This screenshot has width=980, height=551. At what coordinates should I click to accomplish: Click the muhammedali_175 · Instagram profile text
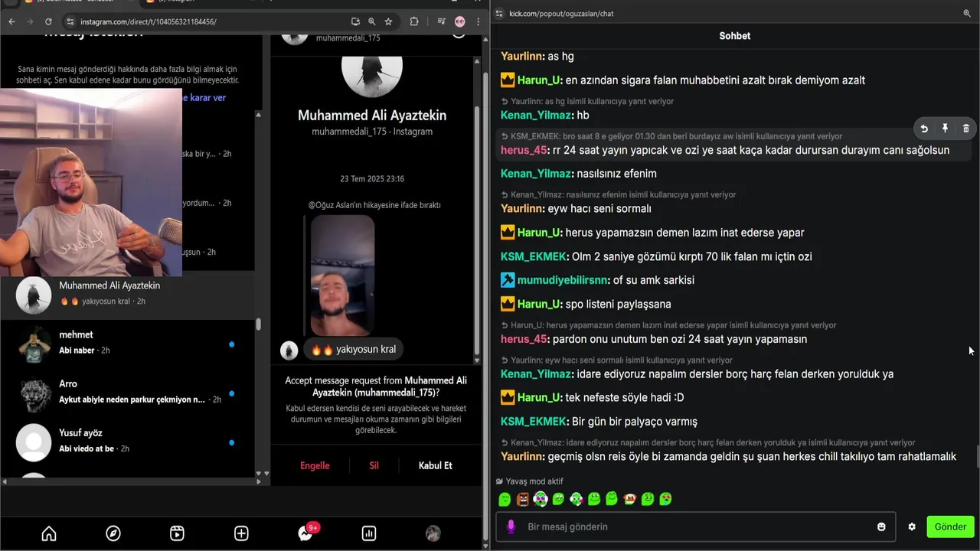(x=372, y=132)
